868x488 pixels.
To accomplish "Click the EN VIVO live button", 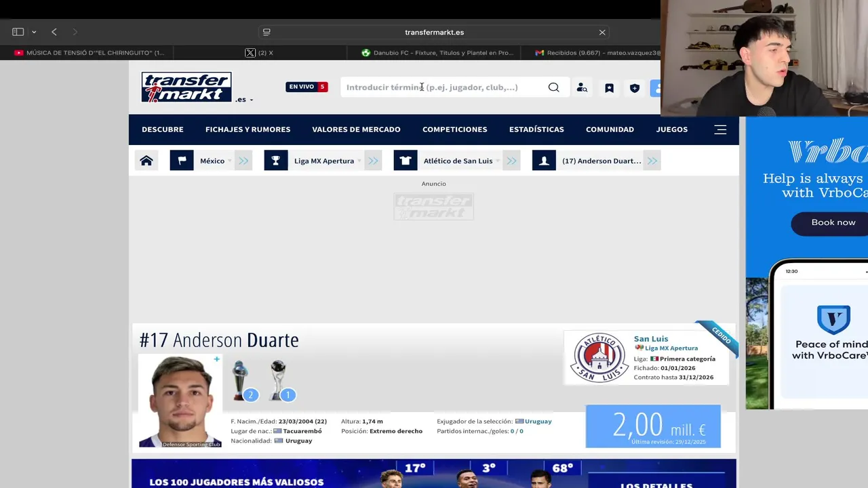I will click(x=307, y=87).
